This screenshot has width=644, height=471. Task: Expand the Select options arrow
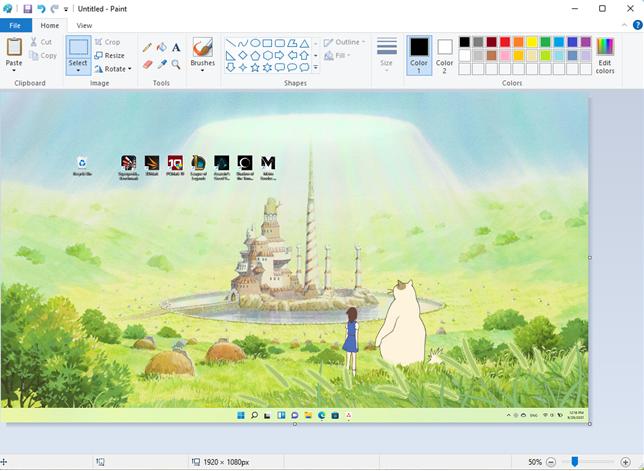[78, 71]
